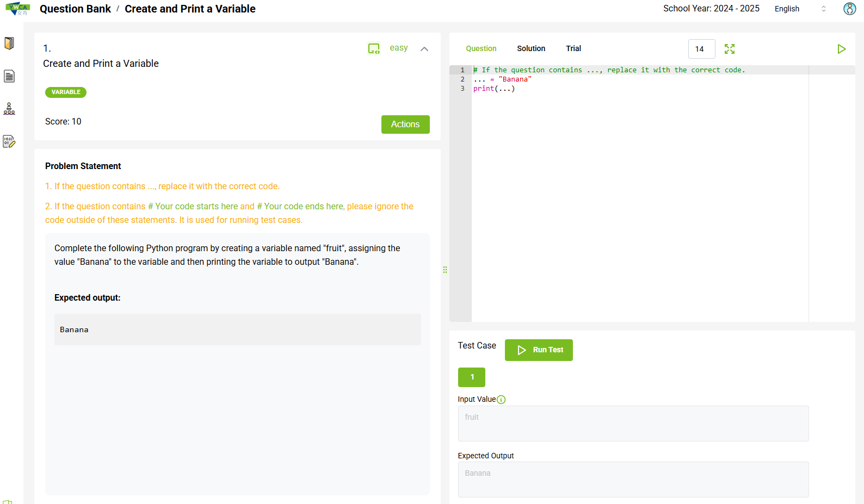Open the group hierarchy sidebar icon
864x504 pixels.
pyautogui.click(x=9, y=109)
